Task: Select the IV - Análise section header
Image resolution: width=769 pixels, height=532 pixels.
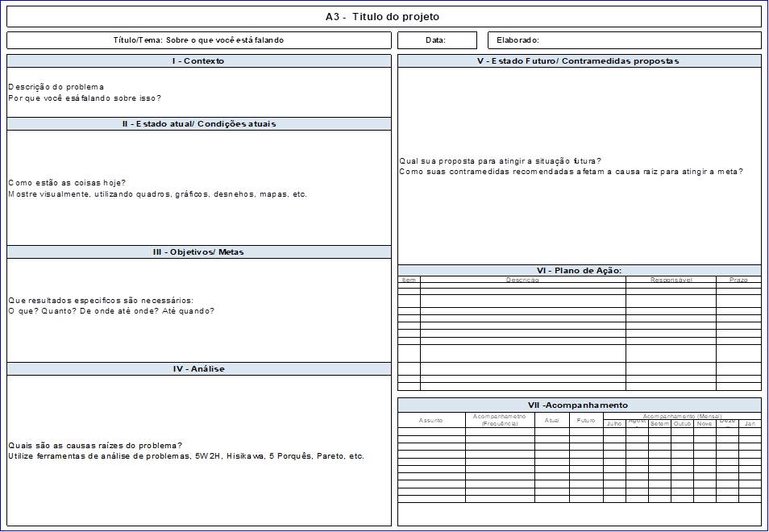Action: [198, 369]
